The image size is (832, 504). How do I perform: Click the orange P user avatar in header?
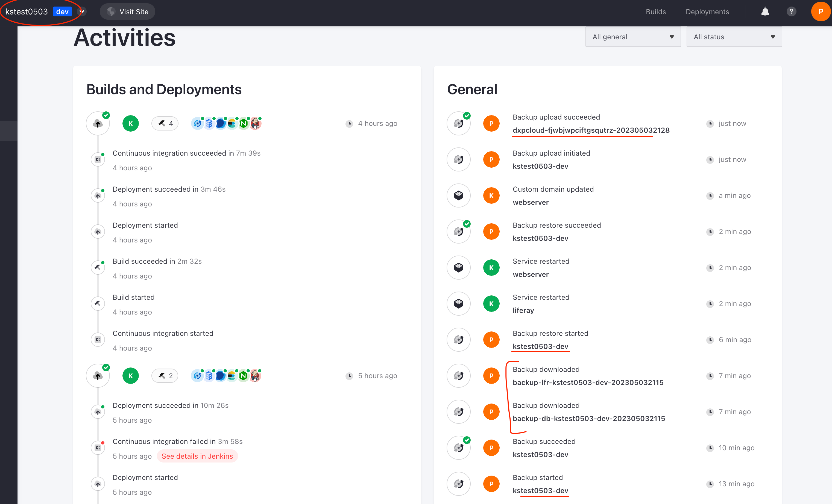coord(821,12)
